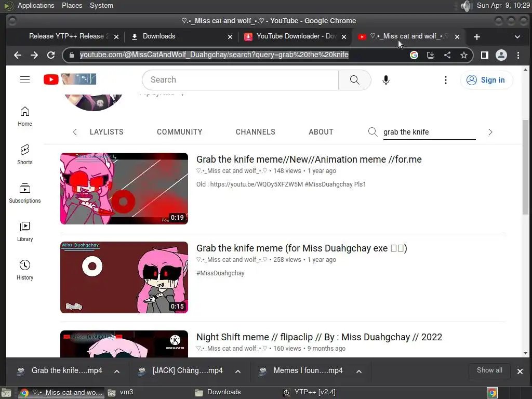Open the COMMUNITY channel tab
This screenshot has height=399, width=532.
tap(179, 132)
